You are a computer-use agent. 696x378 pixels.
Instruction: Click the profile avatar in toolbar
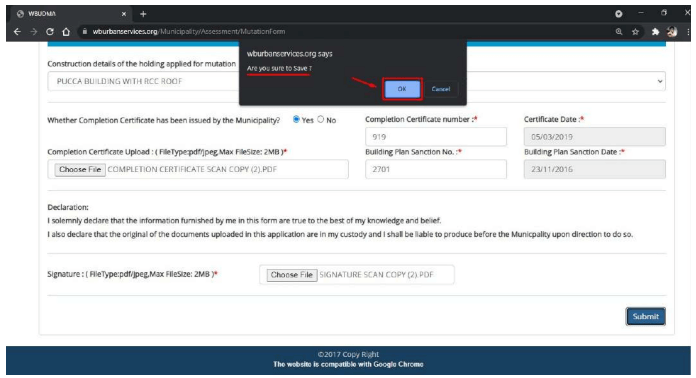coord(672,32)
